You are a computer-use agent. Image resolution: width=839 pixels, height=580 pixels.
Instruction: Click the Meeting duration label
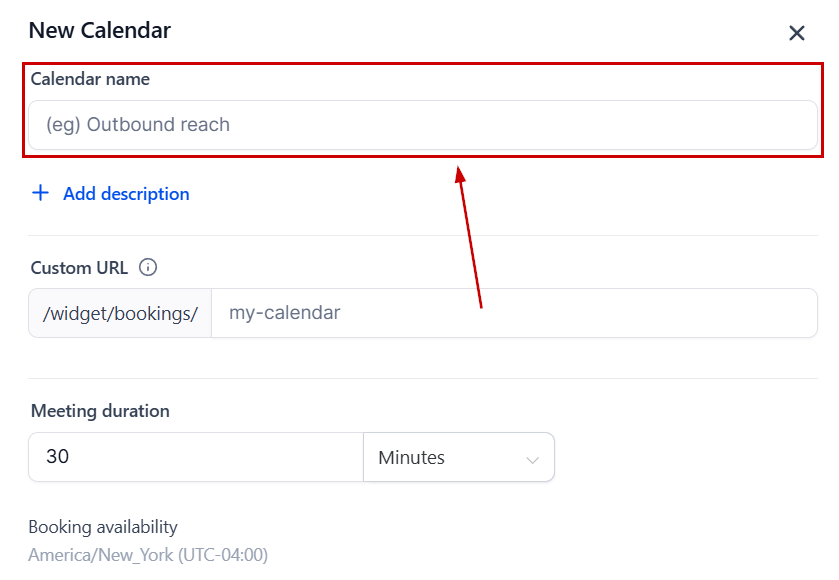click(100, 411)
